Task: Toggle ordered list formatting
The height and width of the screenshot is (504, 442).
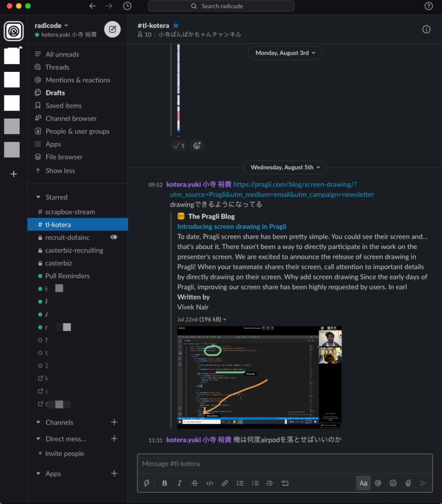Action: [240, 483]
